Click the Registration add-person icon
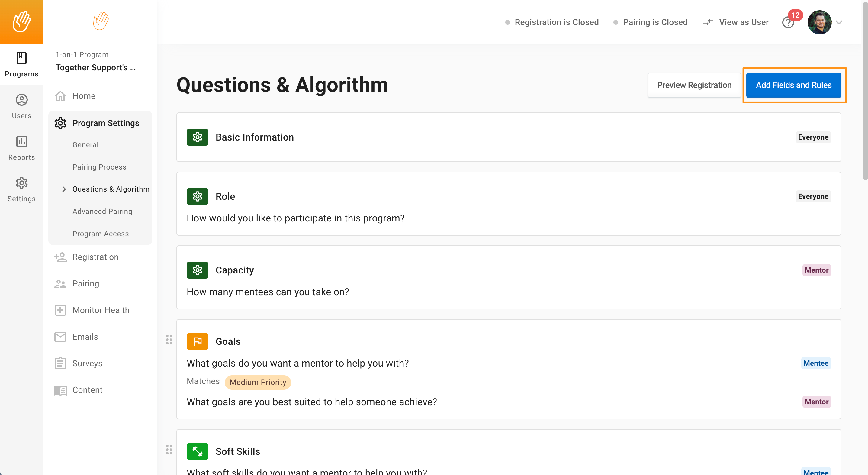The width and height of the screenshot is (868, 475). coord(60,257)
